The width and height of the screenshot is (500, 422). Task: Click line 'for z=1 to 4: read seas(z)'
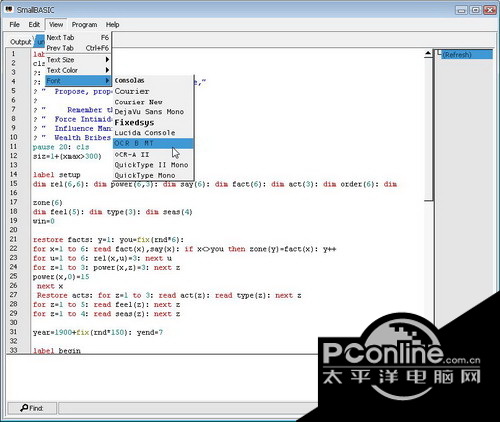[x=106, y=314]
